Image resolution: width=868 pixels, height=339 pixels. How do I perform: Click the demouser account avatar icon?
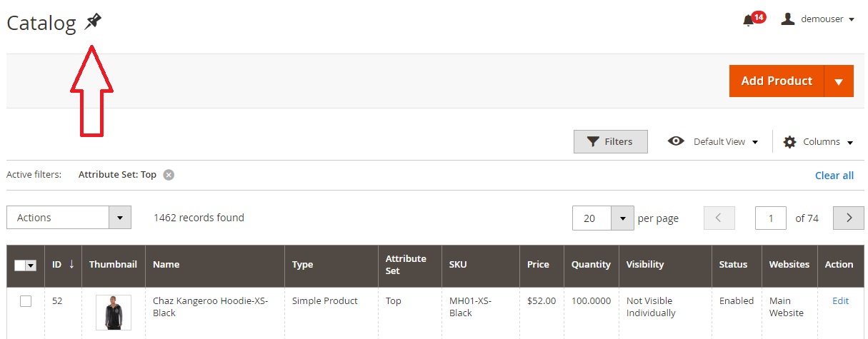(x=788, y=19)
